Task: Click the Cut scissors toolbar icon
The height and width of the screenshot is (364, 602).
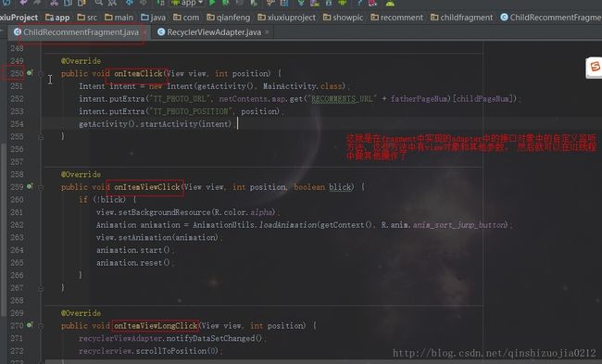Action: 54,3
